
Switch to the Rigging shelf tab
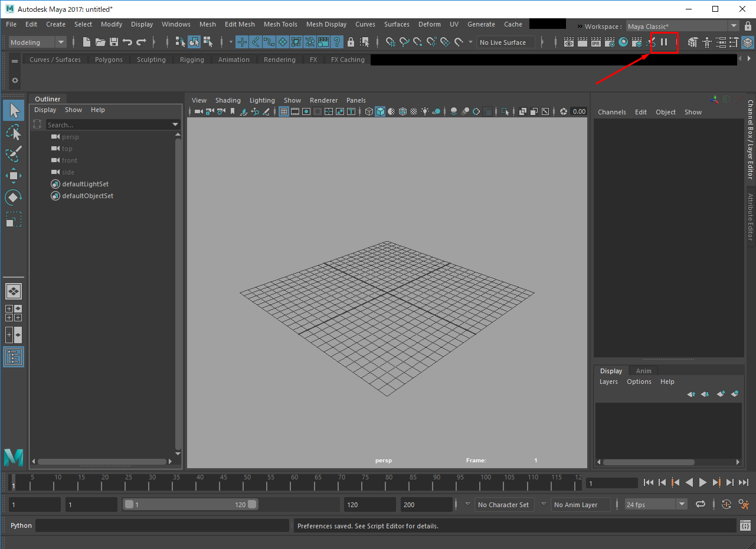click(x=192, y=60)
